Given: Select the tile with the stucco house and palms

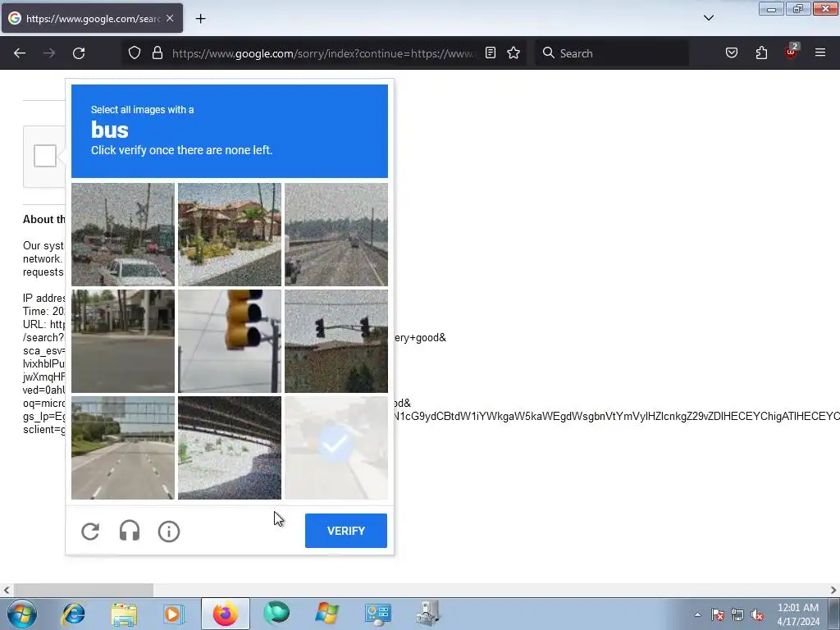Looking at the screenshot, I should (230, 235).
